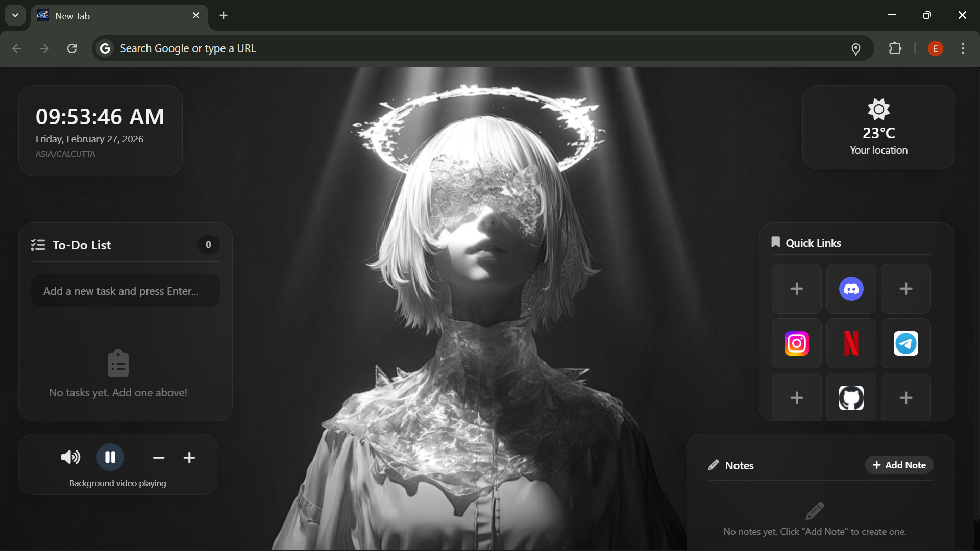
Task: Pause the background video
Action: coord(111,457)
